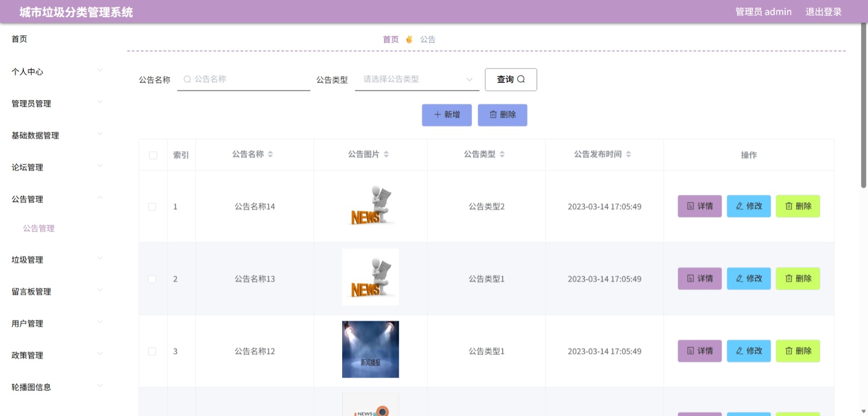Click 修改 for 公告名称14
868x416 pixels.
(749, 206)
